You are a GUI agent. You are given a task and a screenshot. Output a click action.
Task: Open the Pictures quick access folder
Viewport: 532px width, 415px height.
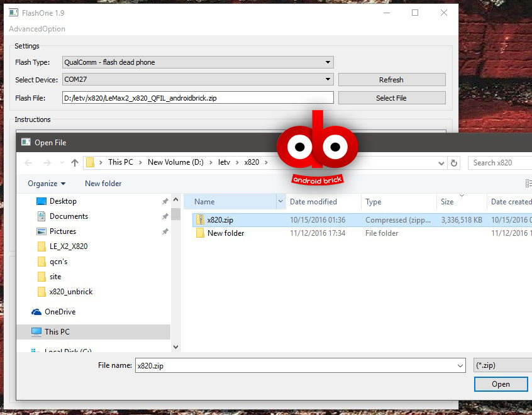click(x=63, y=231)
